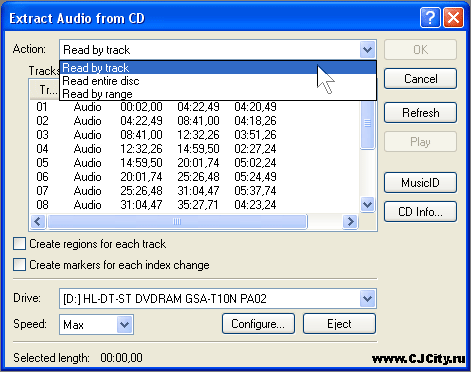Choose 'Read by range' option

[x=218, y=94]
